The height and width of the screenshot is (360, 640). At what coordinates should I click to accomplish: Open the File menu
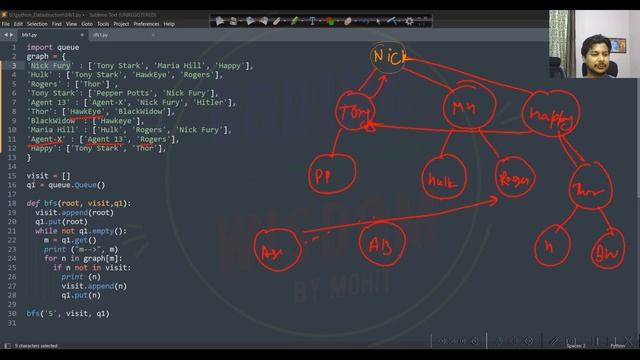point(6,24)
